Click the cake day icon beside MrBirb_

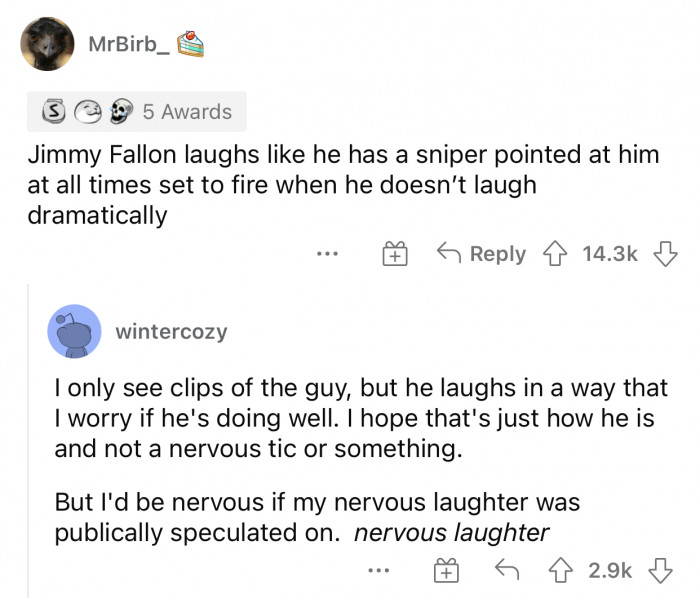190,44
